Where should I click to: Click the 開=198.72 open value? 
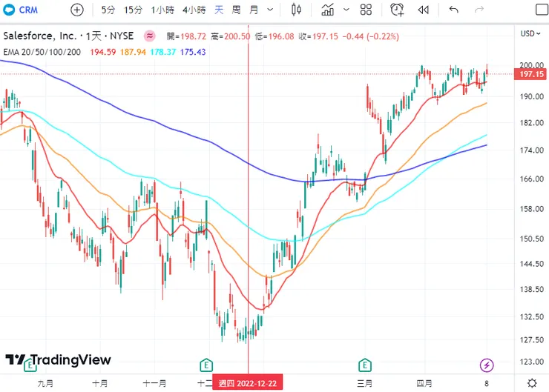(x=186, y=36)
